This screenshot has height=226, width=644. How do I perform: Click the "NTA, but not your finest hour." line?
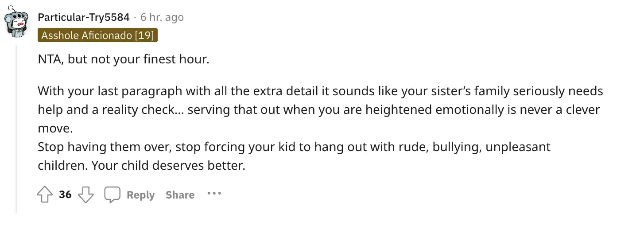click(x=123, y=59)
